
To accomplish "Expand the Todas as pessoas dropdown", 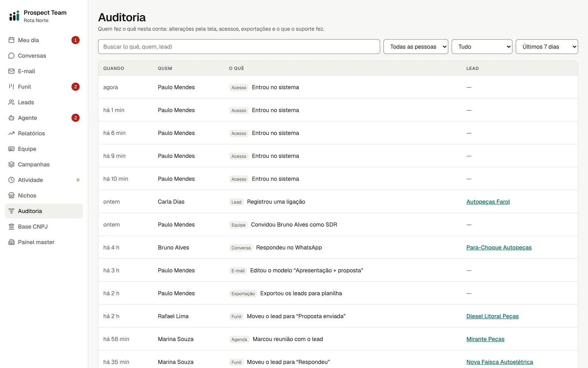I will pos(416,47).
